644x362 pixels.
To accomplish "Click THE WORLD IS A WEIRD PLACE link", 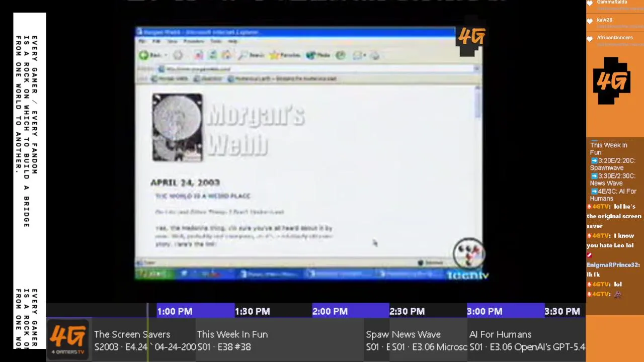I will (203, 196).
